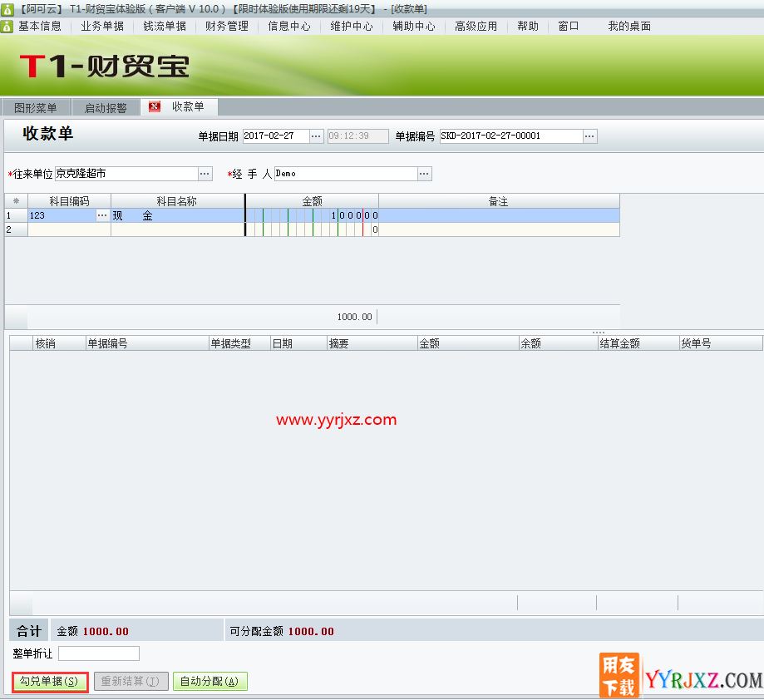Viewport: 764px width, 700px height.
Task: Open the 经手人 ellipsis lookup button
Action: (x=424, y=174)
